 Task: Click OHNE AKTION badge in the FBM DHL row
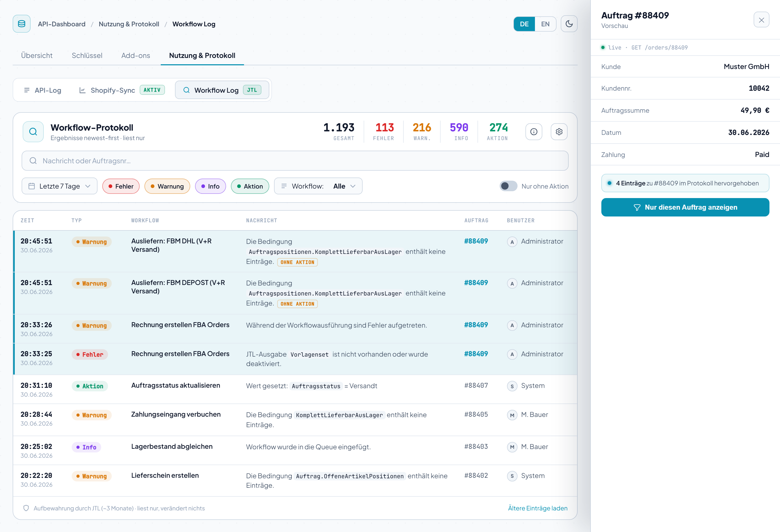[x=297, y=262]
